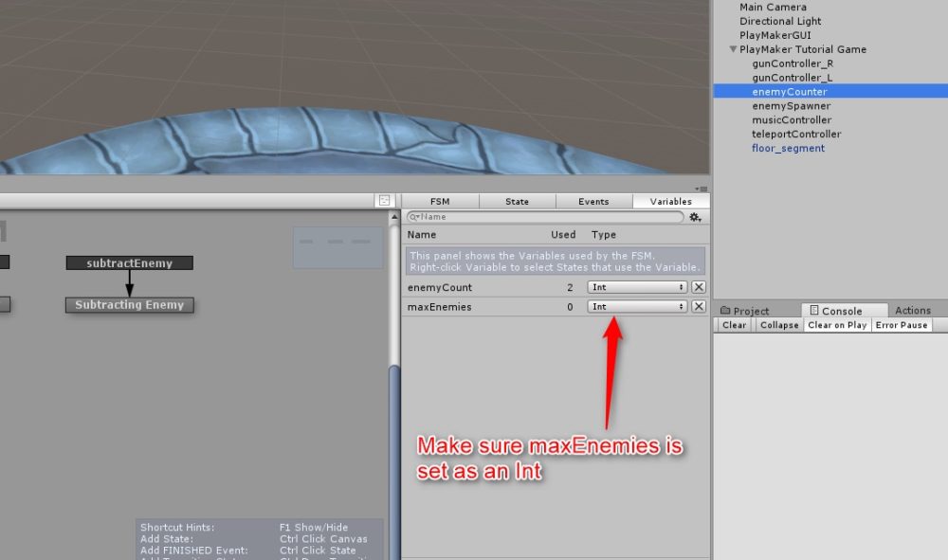The height and width of the screenshot is (560, 948).
Task: Sort variables by Type column
Action: [603, 234]
